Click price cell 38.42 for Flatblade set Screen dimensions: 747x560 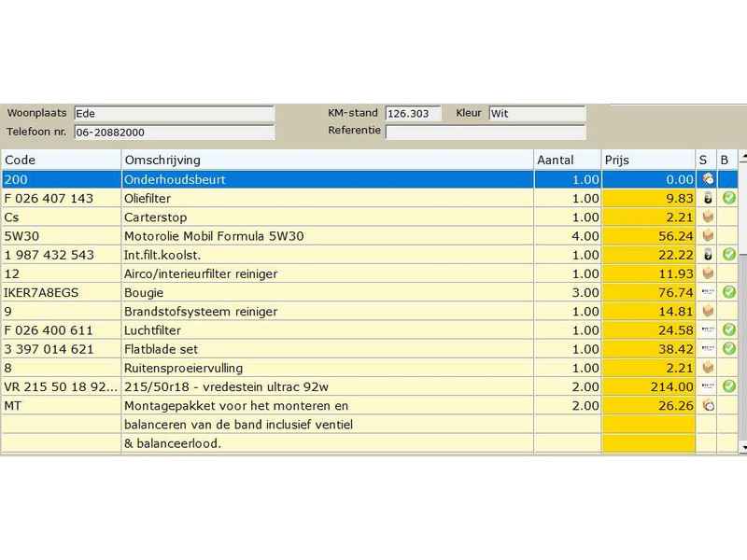[648, 349]
